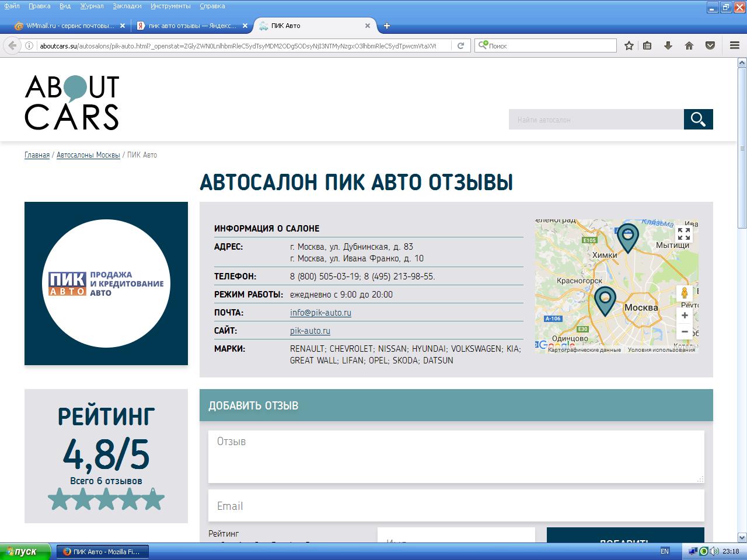Switch to the пик авто отзывы Яндекс tab
The height and width of the screenshot is (560, 747).
[193, 26]
